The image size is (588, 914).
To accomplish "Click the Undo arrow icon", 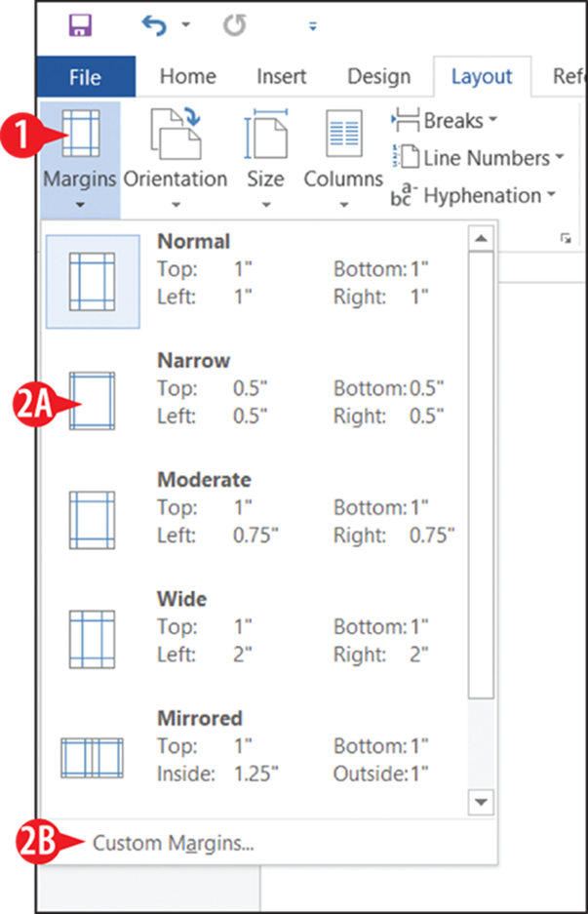I will (154, 25).
